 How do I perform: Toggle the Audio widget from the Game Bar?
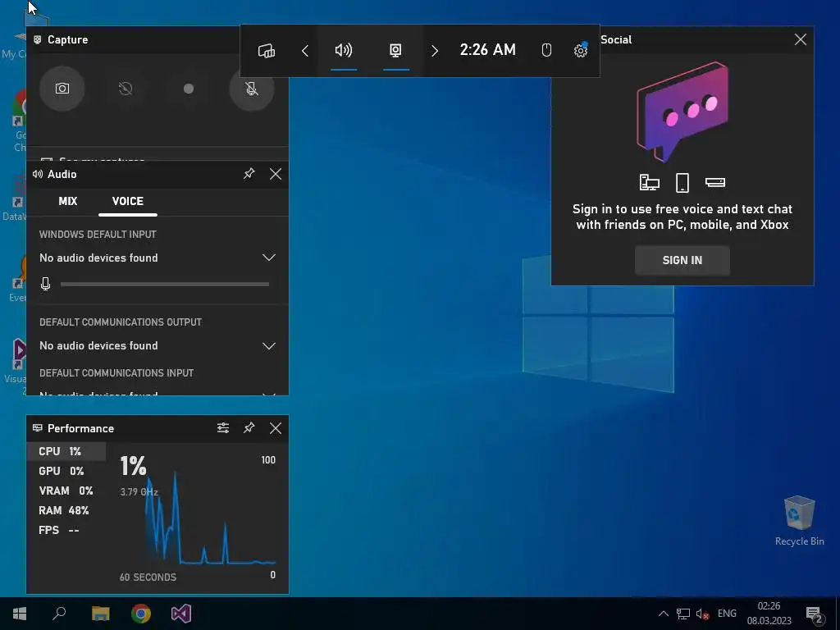pyautogui.click(x=344, y=51)
